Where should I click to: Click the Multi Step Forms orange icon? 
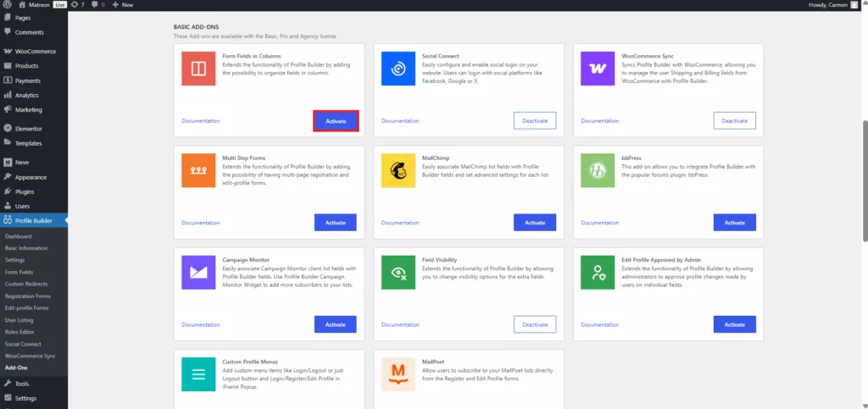tap(198, 170)
